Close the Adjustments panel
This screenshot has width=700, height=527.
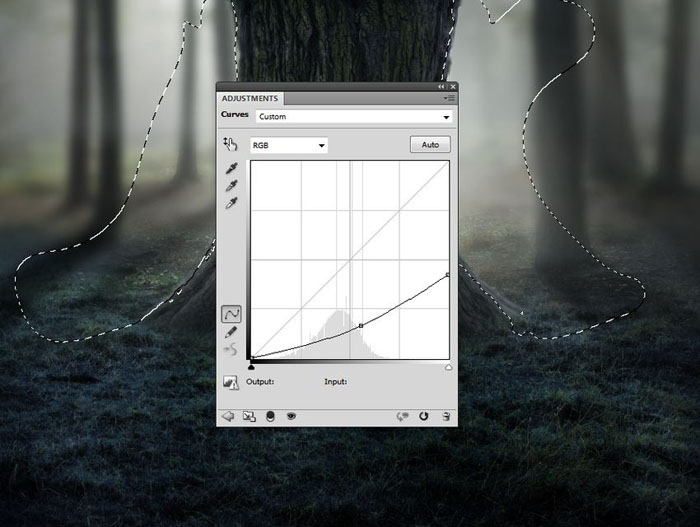point(453,87)
